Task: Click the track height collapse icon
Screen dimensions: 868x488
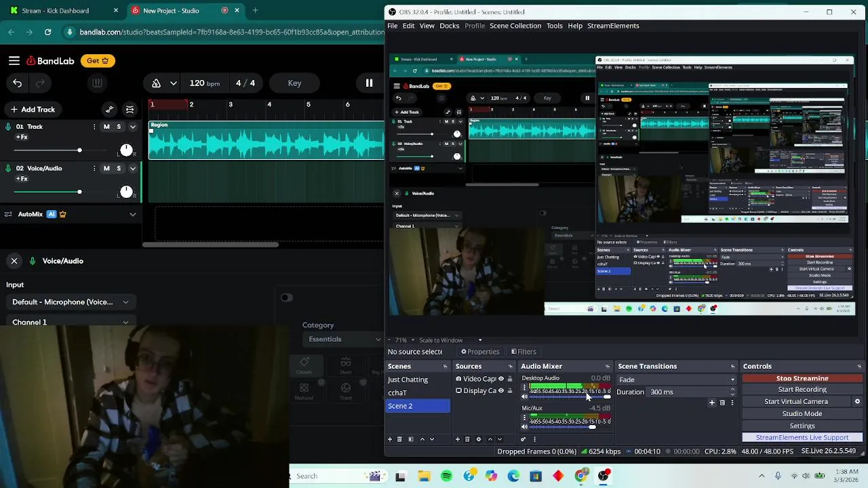Action: tap(131, 109)
